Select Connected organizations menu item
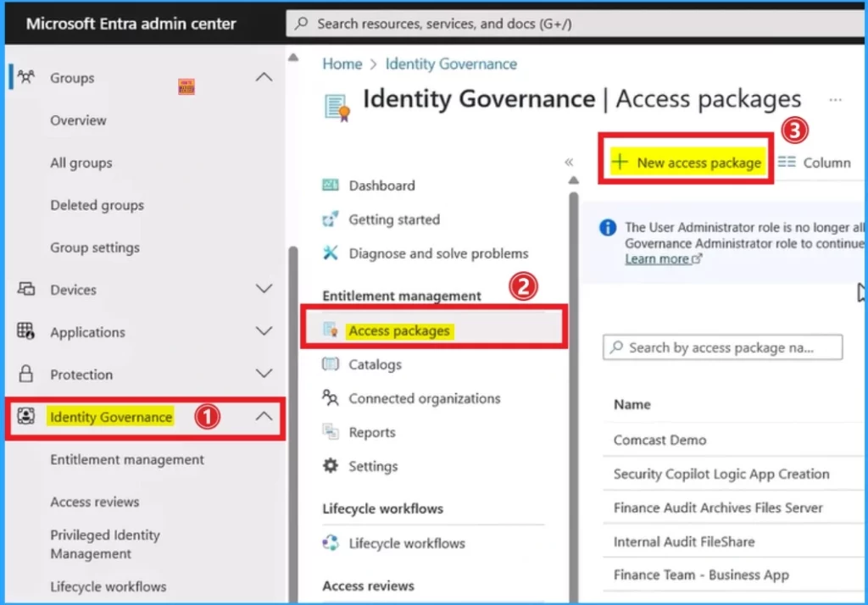Image resolution: width=868 pixels, height=605 pixels. tap(424, 398)
